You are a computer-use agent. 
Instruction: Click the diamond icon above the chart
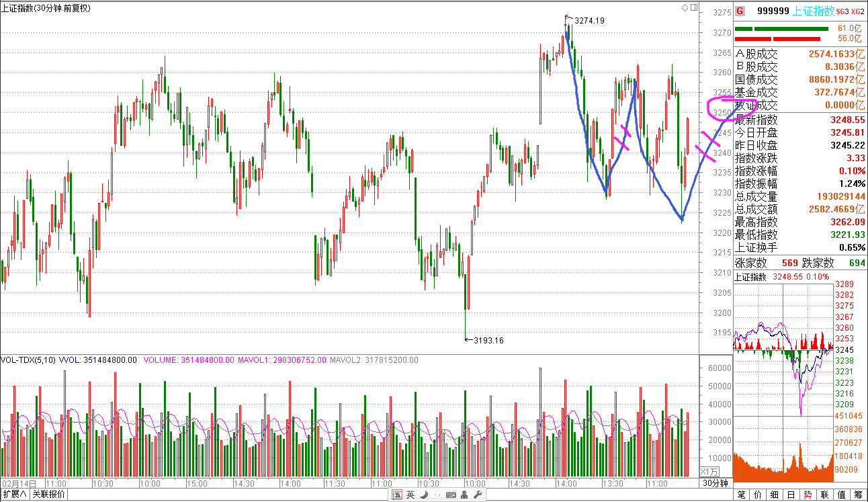click(x=685, y=8)
